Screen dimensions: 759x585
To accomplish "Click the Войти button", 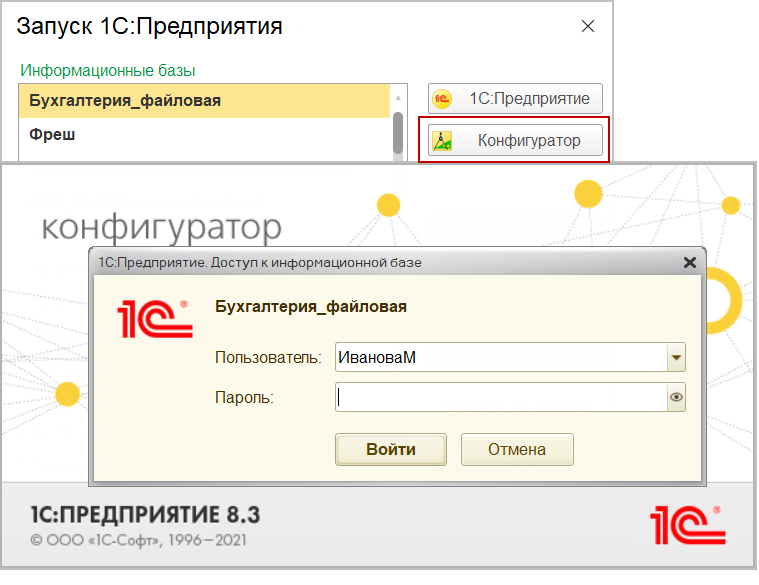I will (391, 450).
